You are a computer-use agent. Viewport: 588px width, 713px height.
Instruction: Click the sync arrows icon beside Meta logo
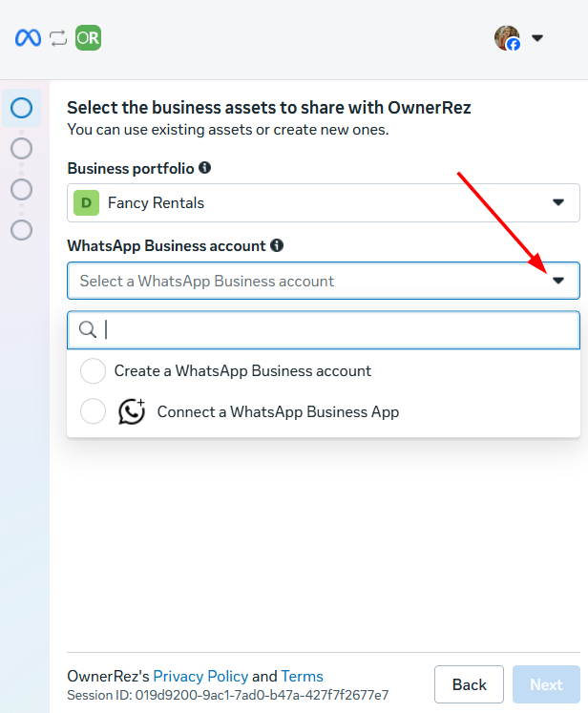58,38
